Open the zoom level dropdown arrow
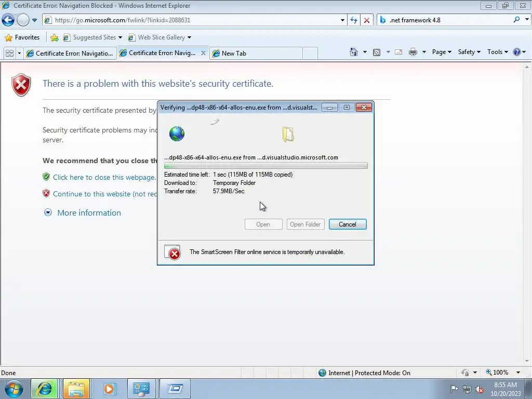 click(518, 373)
